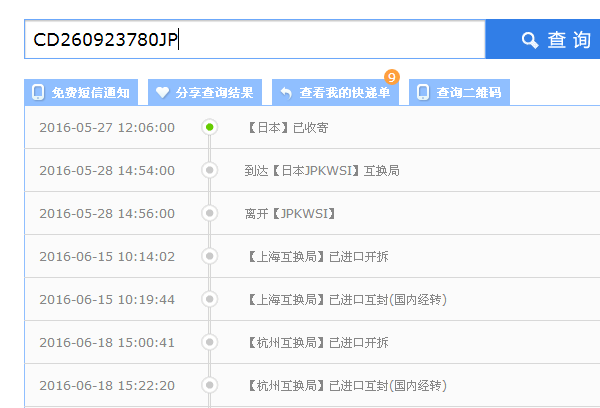This screenshot has width=600, height=408.
Task: Click the 2016-05-27 12:06:00 timestamp
Action: click(107, 127)
